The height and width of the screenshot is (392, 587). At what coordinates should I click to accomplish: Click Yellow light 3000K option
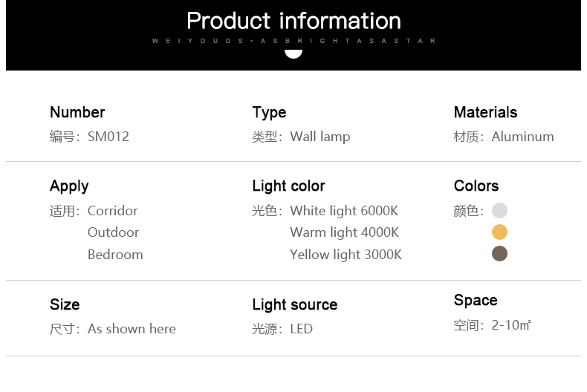pos(346,255)
